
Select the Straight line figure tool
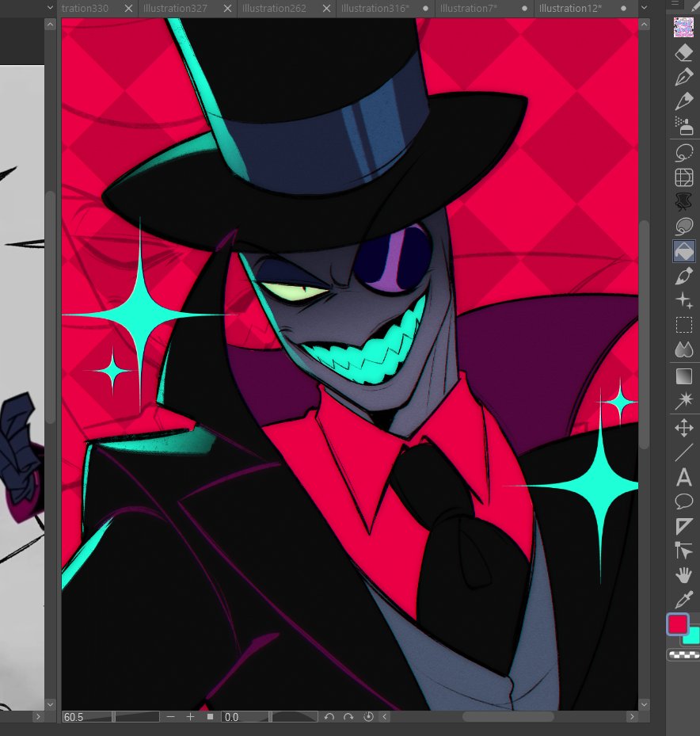pyautogui.click(x=683, y=452)
